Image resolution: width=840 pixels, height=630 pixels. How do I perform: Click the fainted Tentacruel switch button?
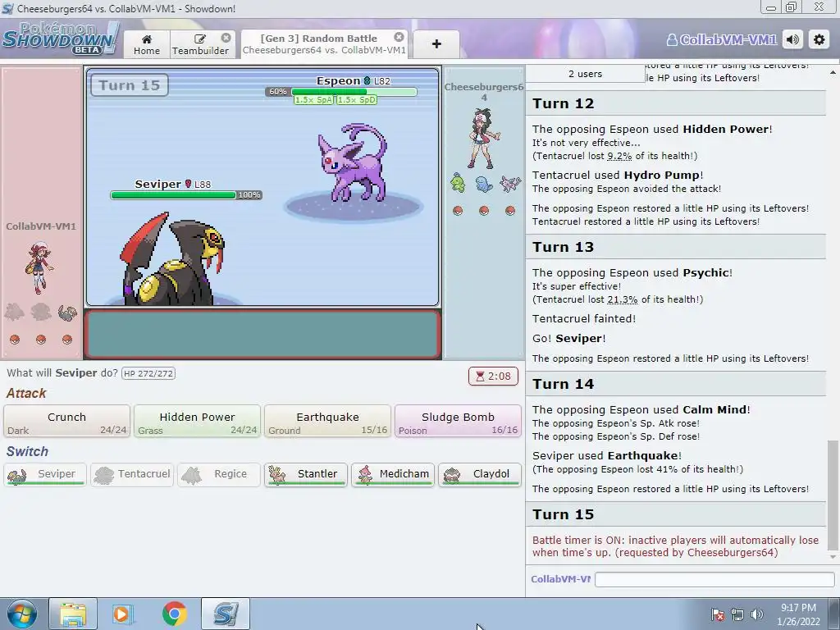tap(132, 475)
